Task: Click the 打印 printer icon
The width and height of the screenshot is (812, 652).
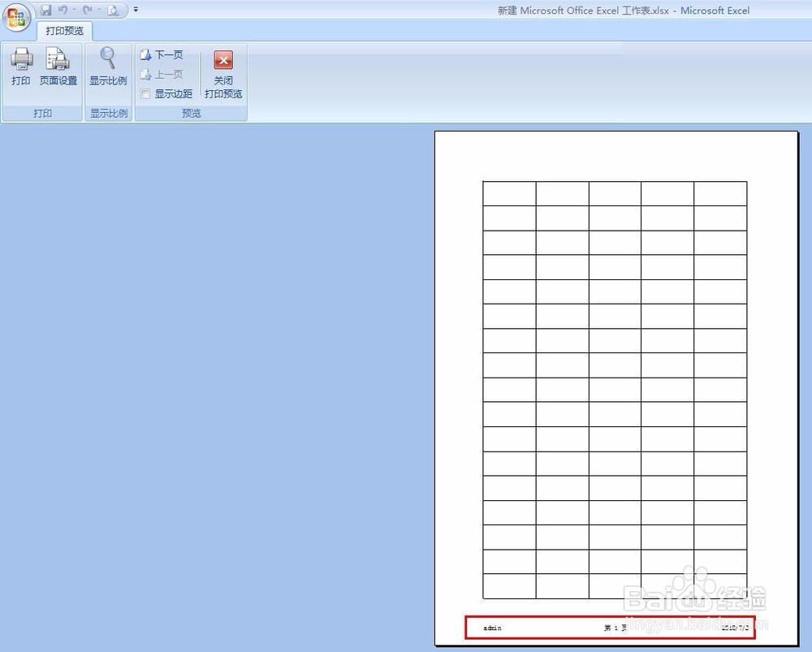Action: point(21,67)
